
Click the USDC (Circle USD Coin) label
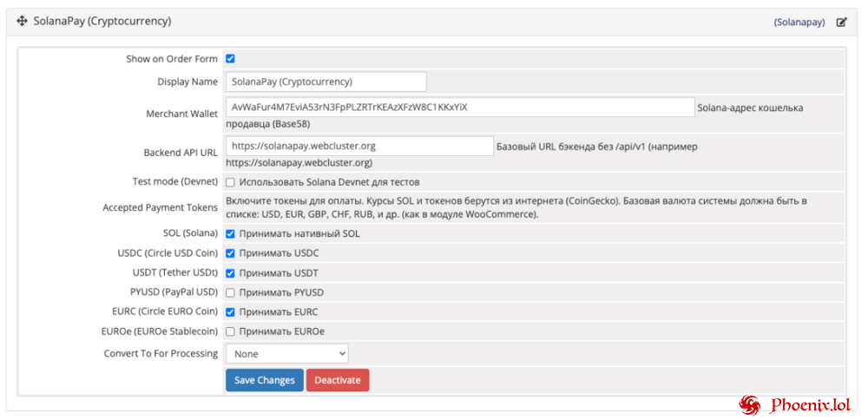168,253
